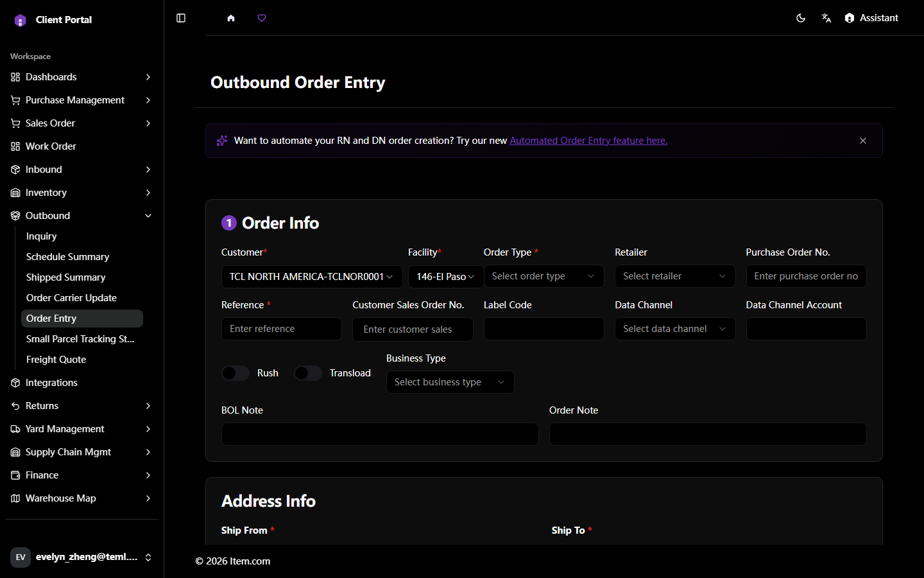Screen dimensions: 924x578
Task: Select an order type from dropdown
Action: [544, 276]
